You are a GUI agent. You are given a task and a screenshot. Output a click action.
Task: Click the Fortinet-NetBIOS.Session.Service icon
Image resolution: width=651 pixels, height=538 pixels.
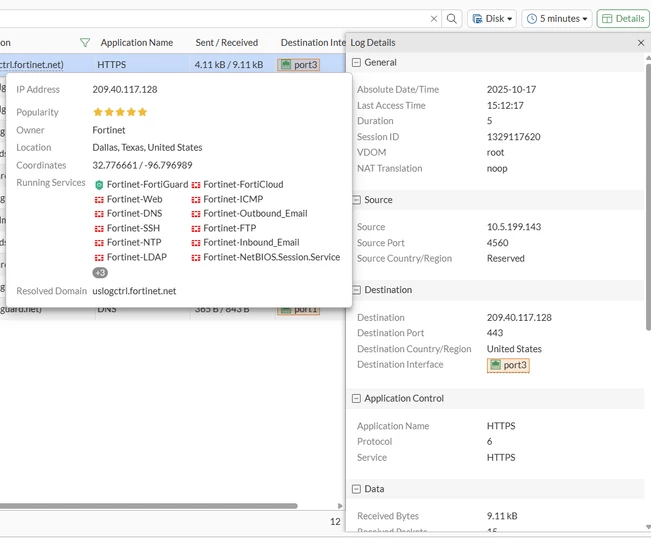[x=196, y=257]
